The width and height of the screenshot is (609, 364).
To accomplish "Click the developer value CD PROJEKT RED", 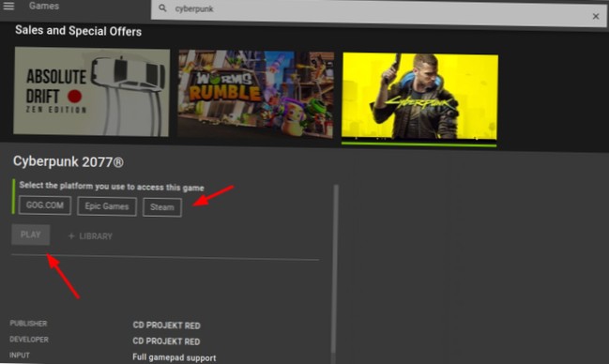I will [x=166, y=341].
